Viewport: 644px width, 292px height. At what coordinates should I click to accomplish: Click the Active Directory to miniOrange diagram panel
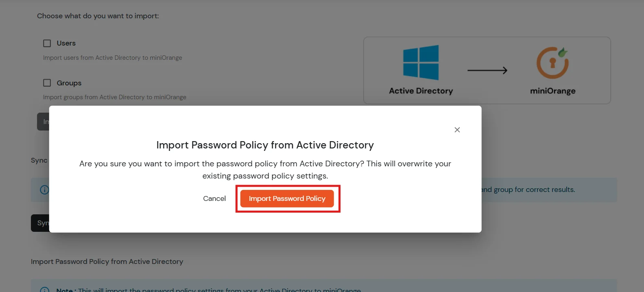[x=487, y=70]
